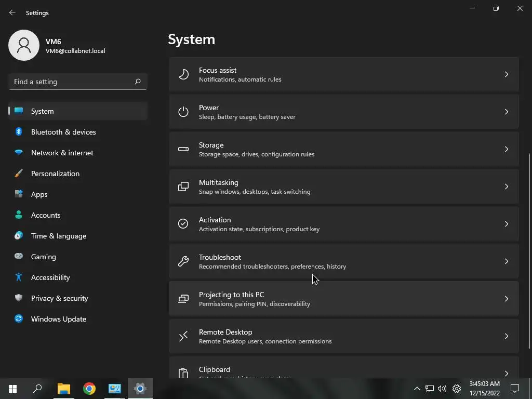The image size is (532, 399).
Task: Open Projecting to this PC chevron
Action: 507,299
